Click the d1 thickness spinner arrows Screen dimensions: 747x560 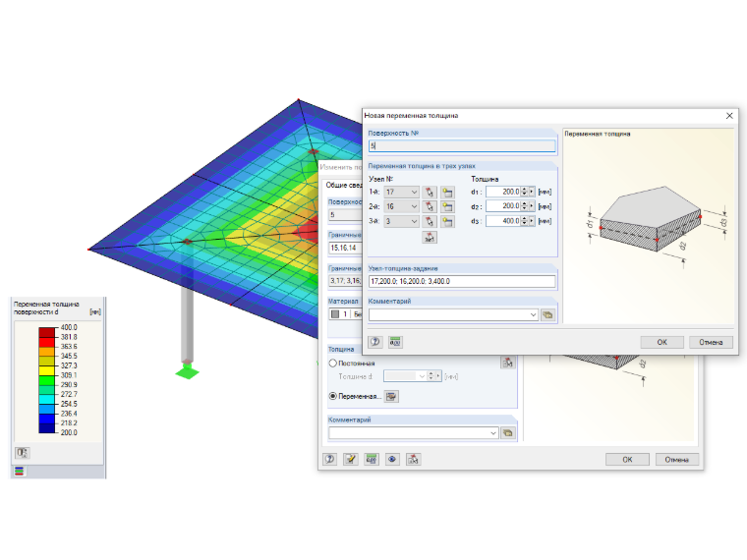click(x=525, y=192)
